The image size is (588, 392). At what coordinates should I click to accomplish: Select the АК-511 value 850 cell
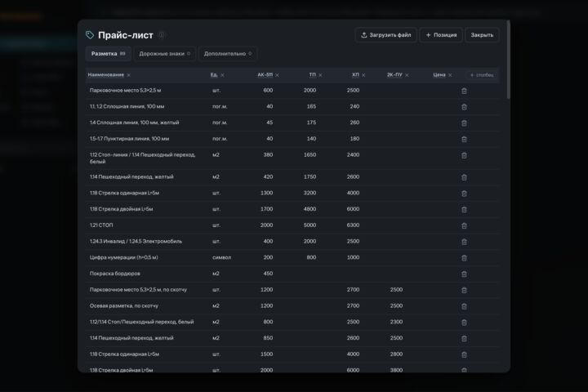pyautogui.click(x=268, y=338)
